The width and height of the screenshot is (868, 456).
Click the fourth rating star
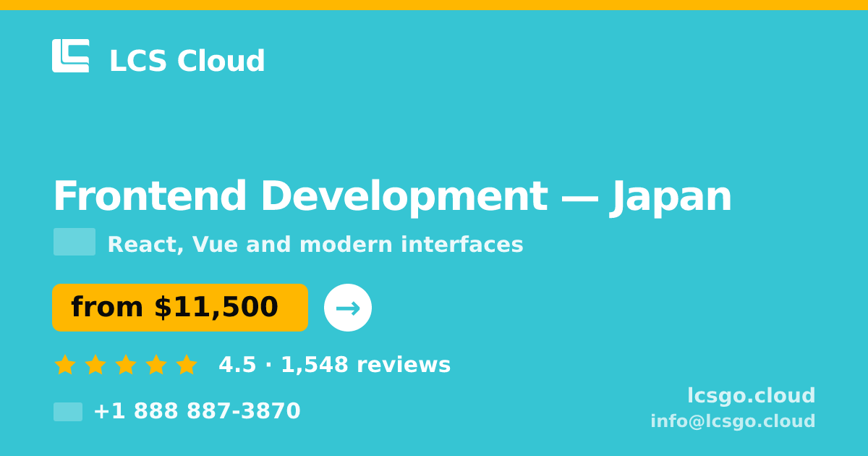pyautogui.click(x=156, y=365)
